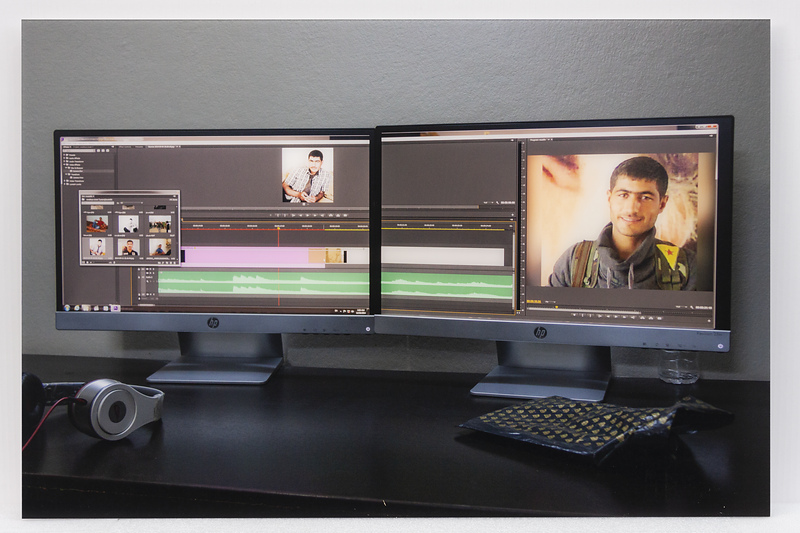The height and width of the screenshot is (533, 800).
Task: Click the Windows Start button
Action: tap(65, 307)
